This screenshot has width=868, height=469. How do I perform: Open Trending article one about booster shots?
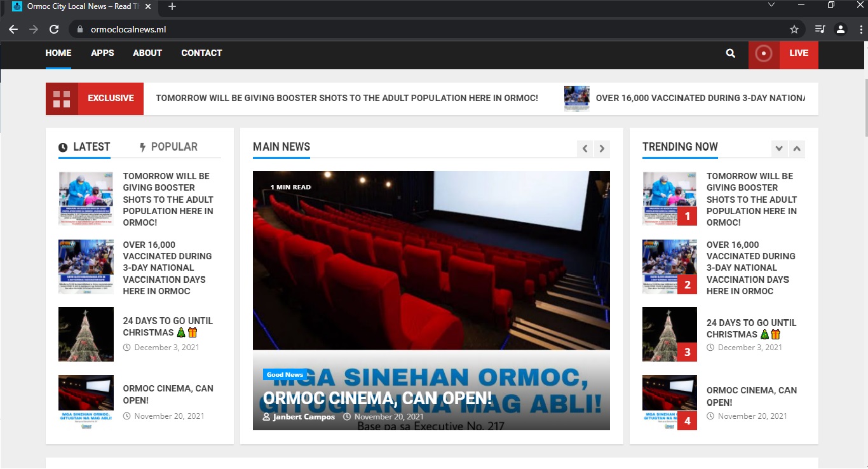pyautogui.click(x=752, y=200)
